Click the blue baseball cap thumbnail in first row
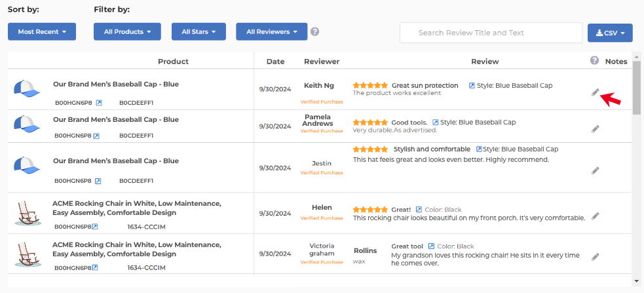This screenshot has width=644, height=293. click(28, 89)
